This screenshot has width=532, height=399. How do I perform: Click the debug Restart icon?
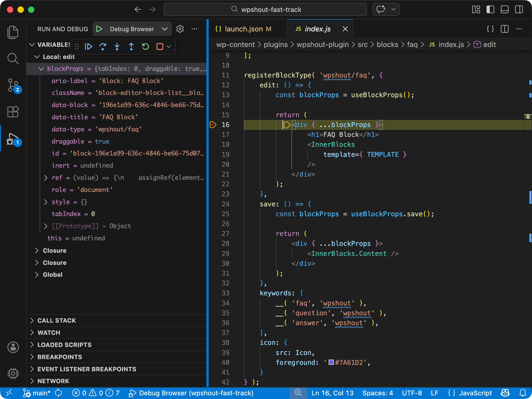pyautogui.click(x=146, y=46)
